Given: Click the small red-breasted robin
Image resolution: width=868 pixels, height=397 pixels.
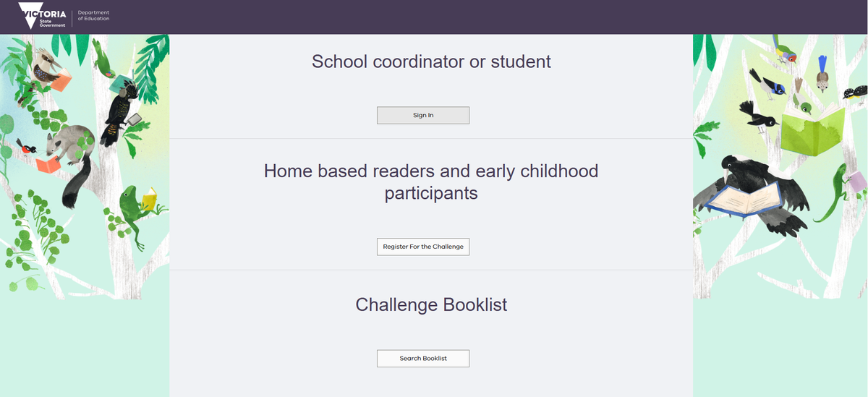Looking at the screenshot, I should coord(29,149).
